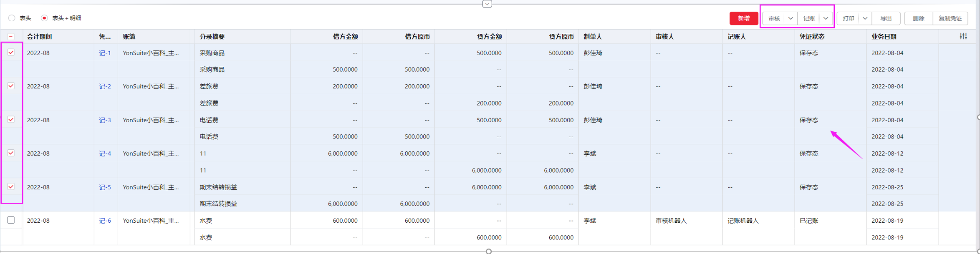
Task: Uncheck the checkbox for voucher 记-5
Action: click(11, 187)
